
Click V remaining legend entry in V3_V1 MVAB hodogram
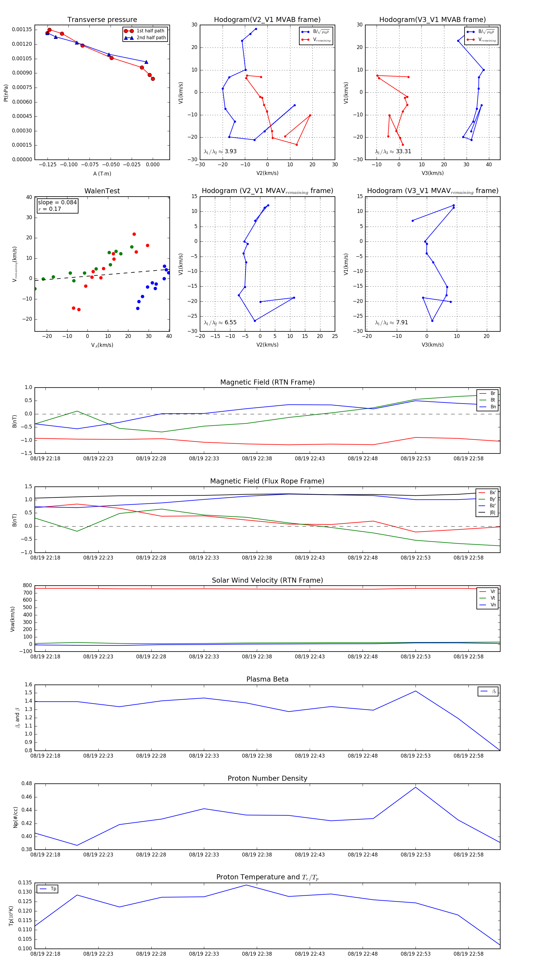[x=481, y=39]
